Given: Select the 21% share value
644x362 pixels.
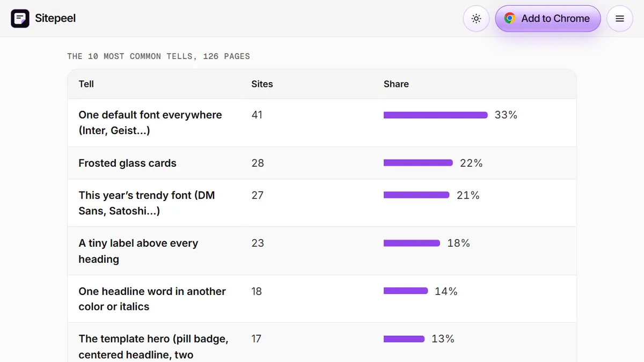Looking at the screenshot, I should coord(468,195).
